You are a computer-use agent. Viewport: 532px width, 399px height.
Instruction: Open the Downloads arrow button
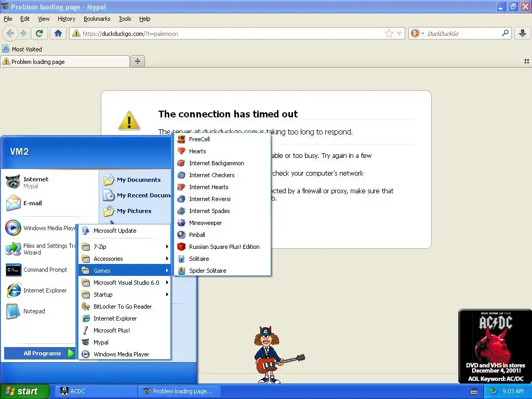(x=523, y=33)
